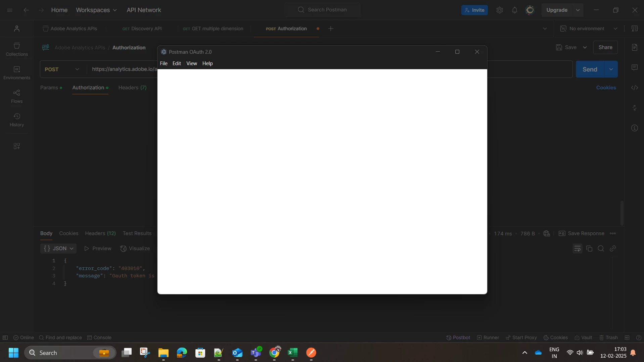
Task: Click the Invite button
Action: [x=474, y=10]
